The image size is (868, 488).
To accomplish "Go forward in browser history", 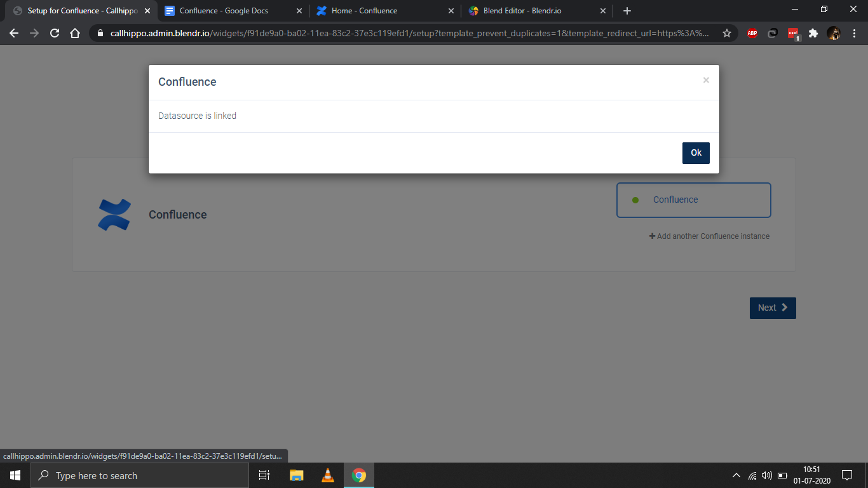I will click(34, 33).
